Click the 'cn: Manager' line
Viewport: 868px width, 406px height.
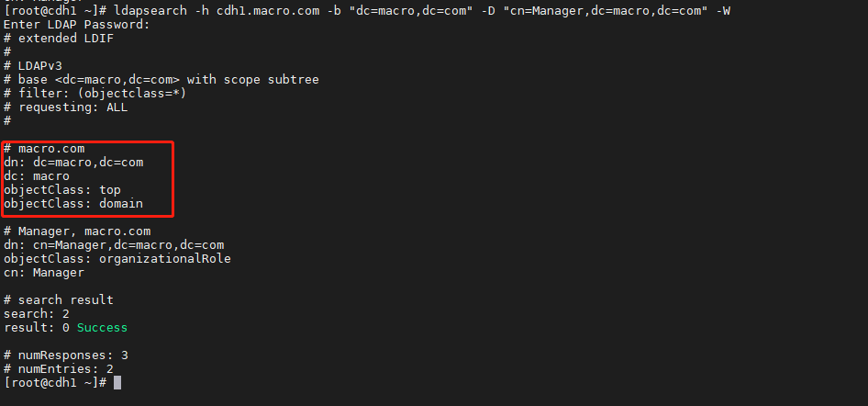(x=44, y=273)
